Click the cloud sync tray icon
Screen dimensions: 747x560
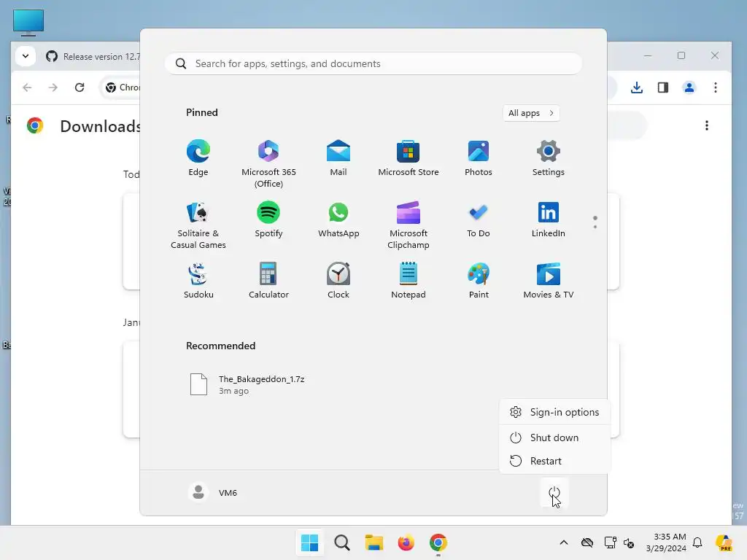pyautogui.click(x=587, y=542)
